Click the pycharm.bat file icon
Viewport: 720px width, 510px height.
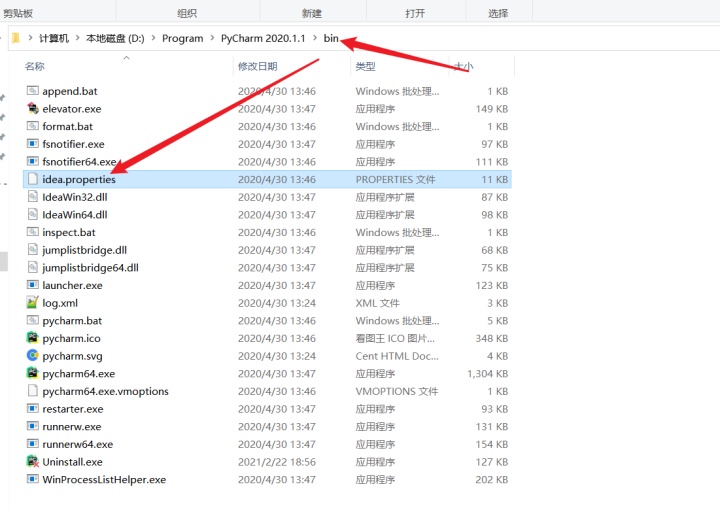(x=33, y=320)
